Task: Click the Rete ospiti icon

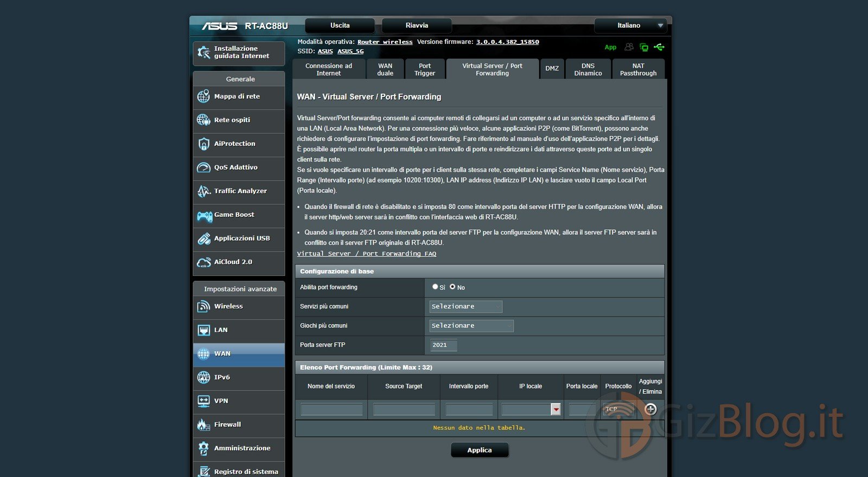Action: tap(203, 120)
